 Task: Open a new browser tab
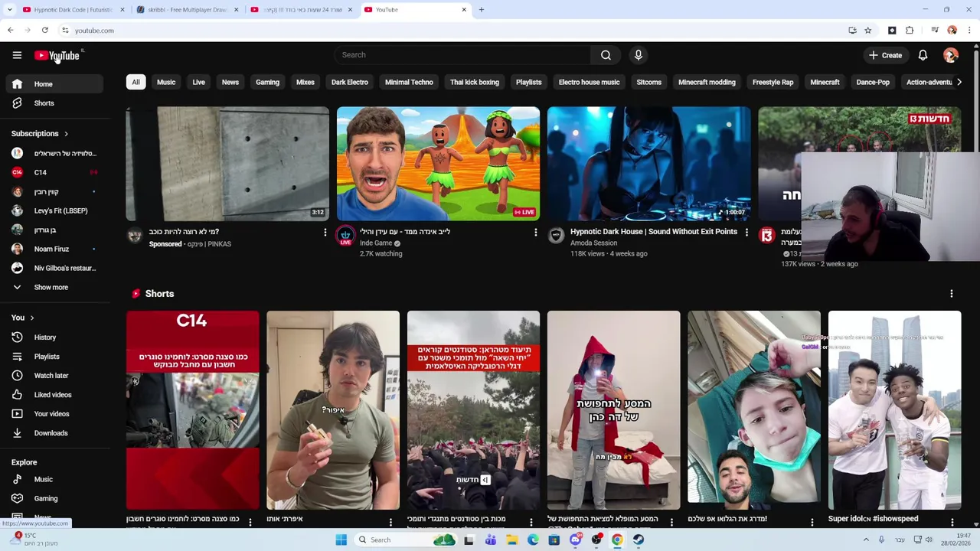(481, 9)
